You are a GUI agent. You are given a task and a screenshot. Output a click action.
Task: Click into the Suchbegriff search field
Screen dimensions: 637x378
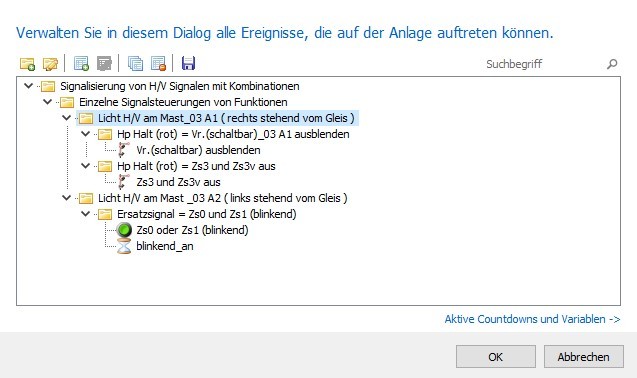[544, 64]
